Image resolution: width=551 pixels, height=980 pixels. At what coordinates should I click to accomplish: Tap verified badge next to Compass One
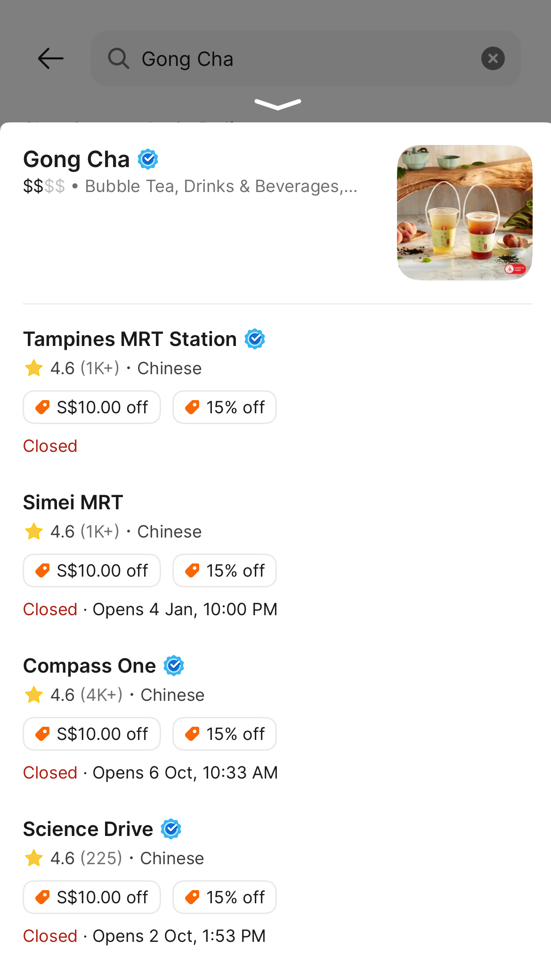click(174, 666)
